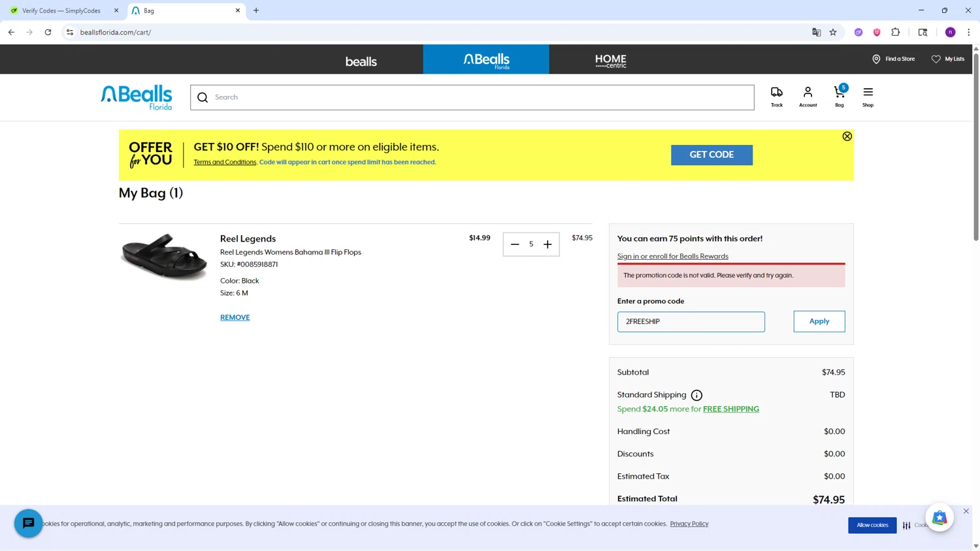Click the promo code input field
The height and width of the screenshot is (551, 980).
tap(691, 321)
